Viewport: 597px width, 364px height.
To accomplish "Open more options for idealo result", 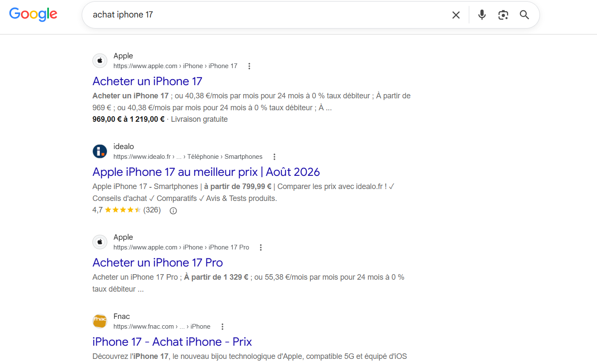I will pos(274,157).
